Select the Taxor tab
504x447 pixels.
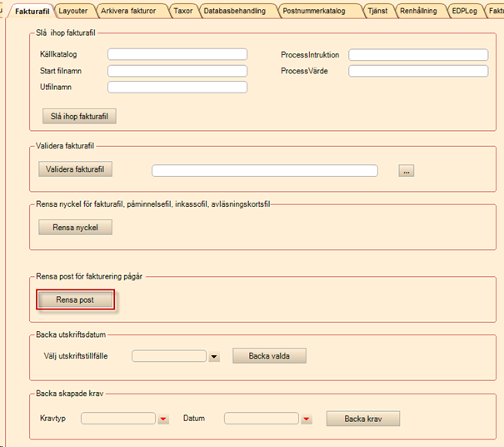182,11
